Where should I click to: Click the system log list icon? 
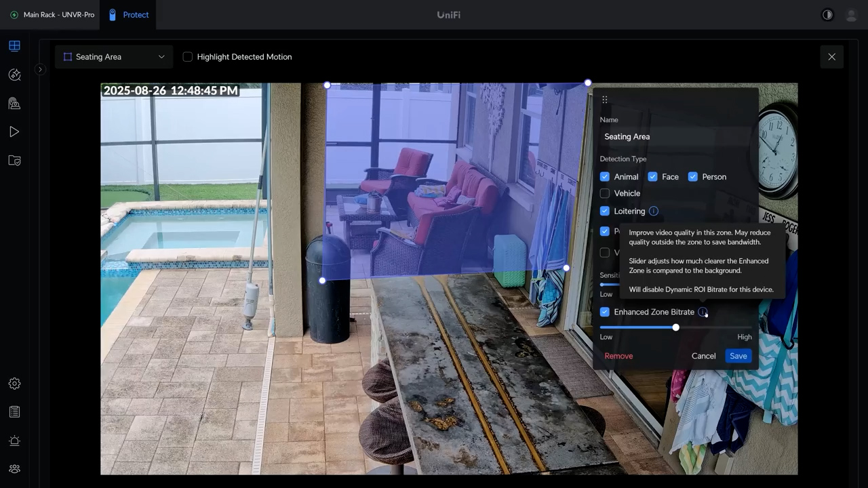pyautogui.click(x=14, y=412)
